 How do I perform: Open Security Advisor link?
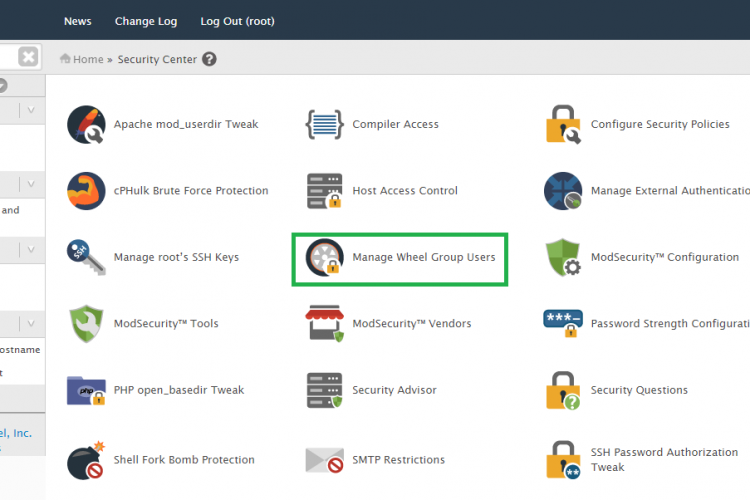[x=395, y=390]
